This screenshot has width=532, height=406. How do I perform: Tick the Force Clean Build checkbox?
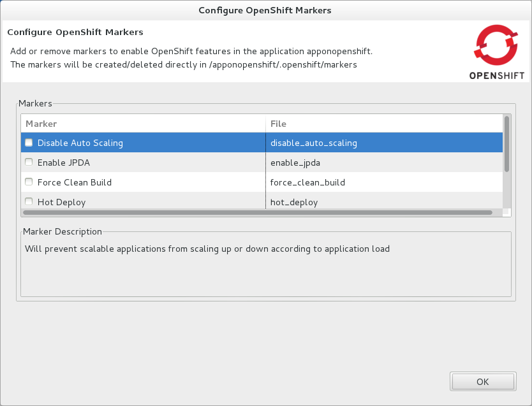coord(28,182)
